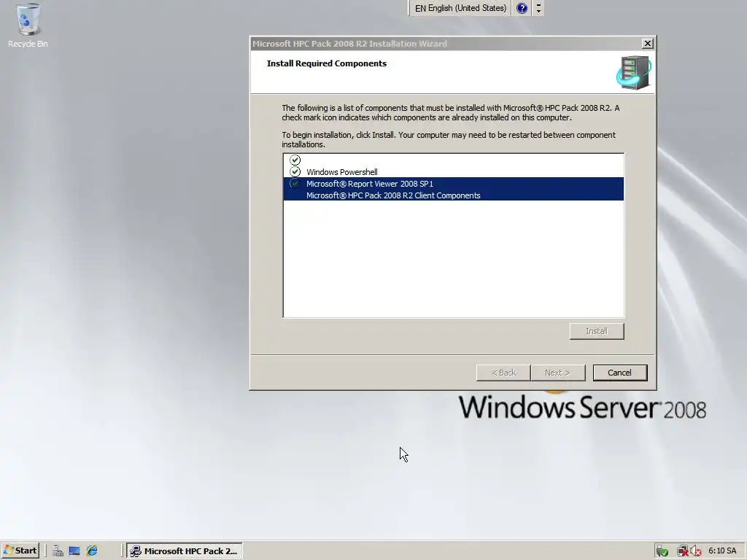This screenshot has height=560, width=747.
Task: Select Windows Powershell list row
Action: pyautogui.click(x=453, y=172)
